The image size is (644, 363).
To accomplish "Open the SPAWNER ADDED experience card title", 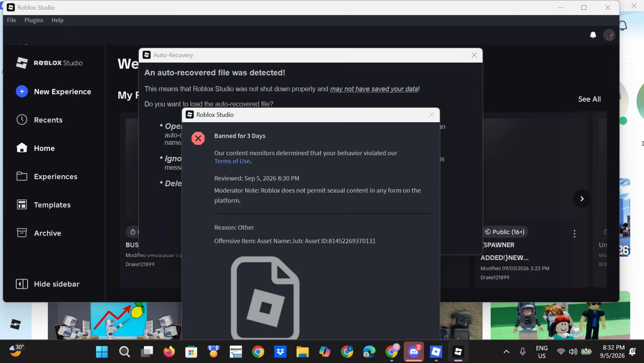I will [x=504, y=251].
